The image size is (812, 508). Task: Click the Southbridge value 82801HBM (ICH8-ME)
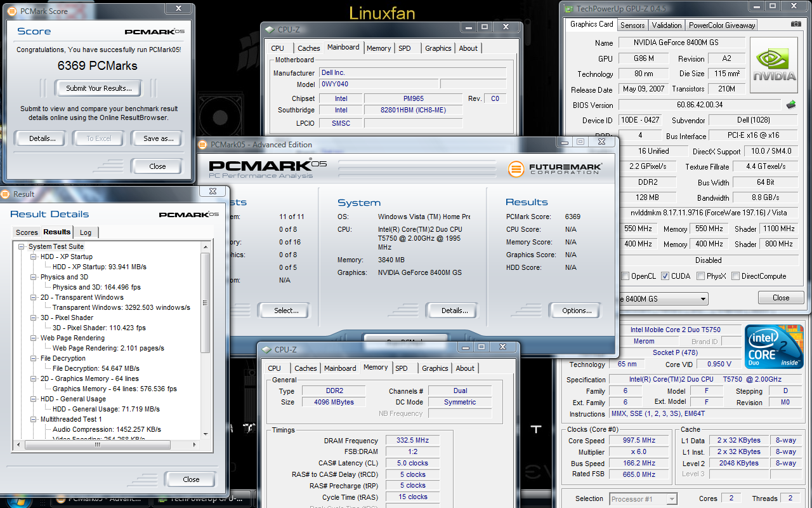(414, 110)
